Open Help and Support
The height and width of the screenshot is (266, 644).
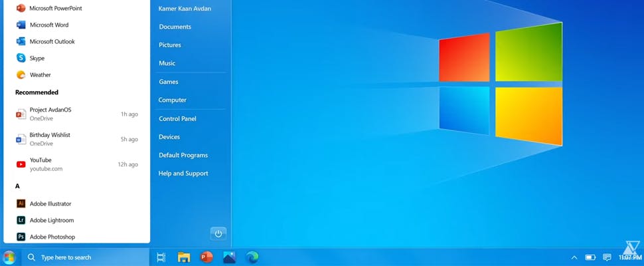(183, 174)
